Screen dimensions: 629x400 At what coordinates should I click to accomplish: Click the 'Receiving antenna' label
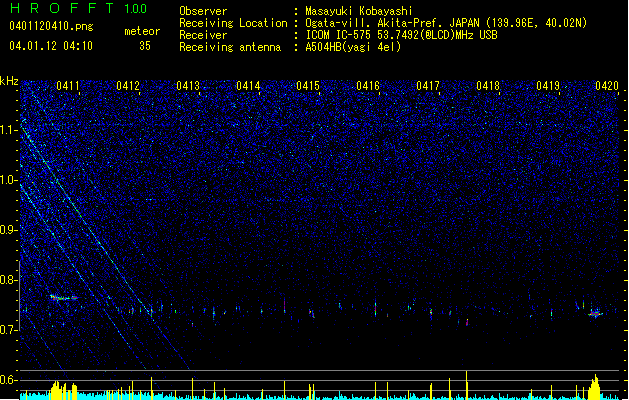click(x=230, y=47)
